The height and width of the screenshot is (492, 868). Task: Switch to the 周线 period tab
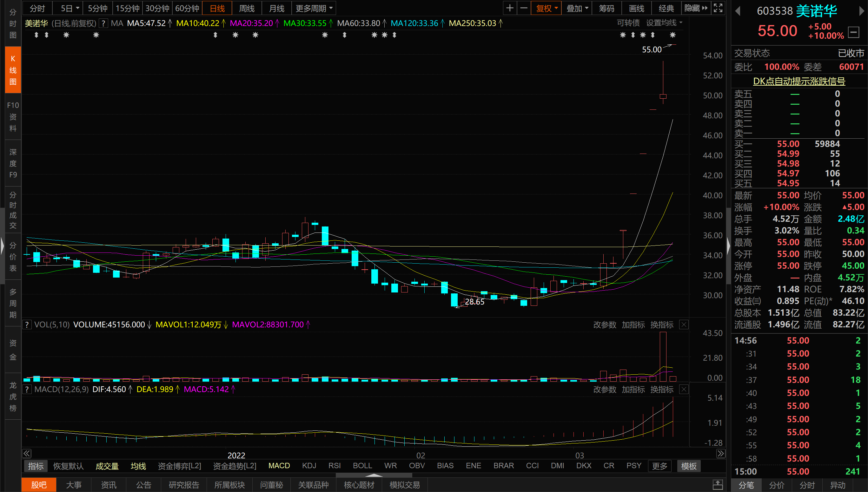246,8
